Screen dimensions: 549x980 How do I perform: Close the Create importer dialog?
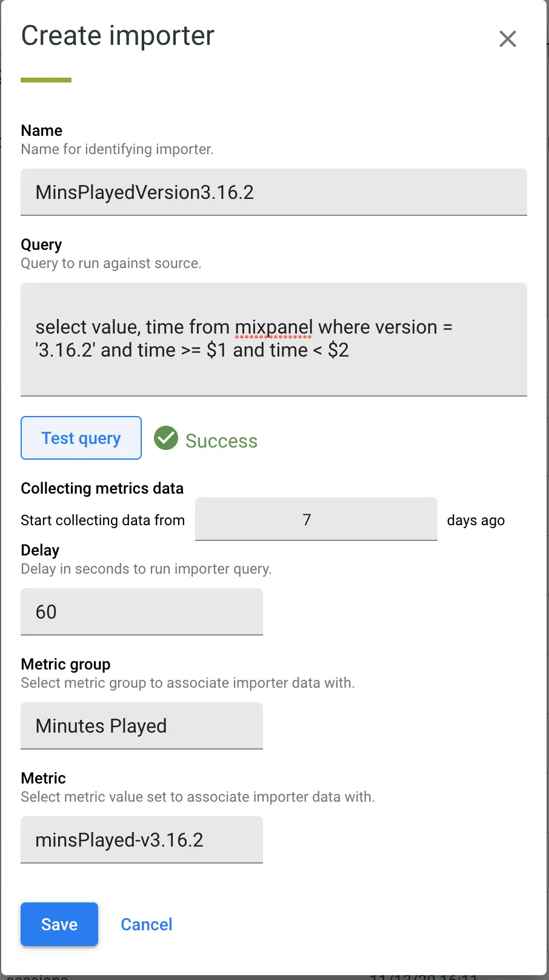[507, 39]
